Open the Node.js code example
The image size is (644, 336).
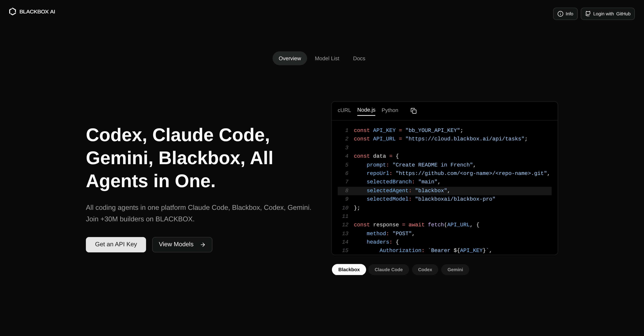click(x=366, y=110)
